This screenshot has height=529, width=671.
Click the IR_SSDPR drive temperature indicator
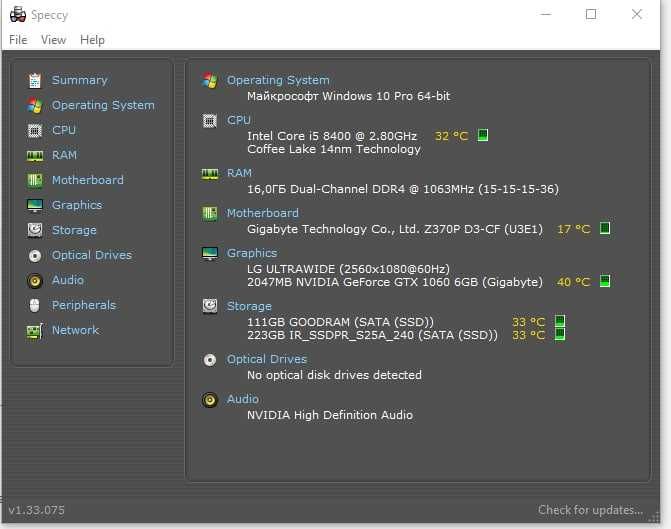click(x=560, y=334)
